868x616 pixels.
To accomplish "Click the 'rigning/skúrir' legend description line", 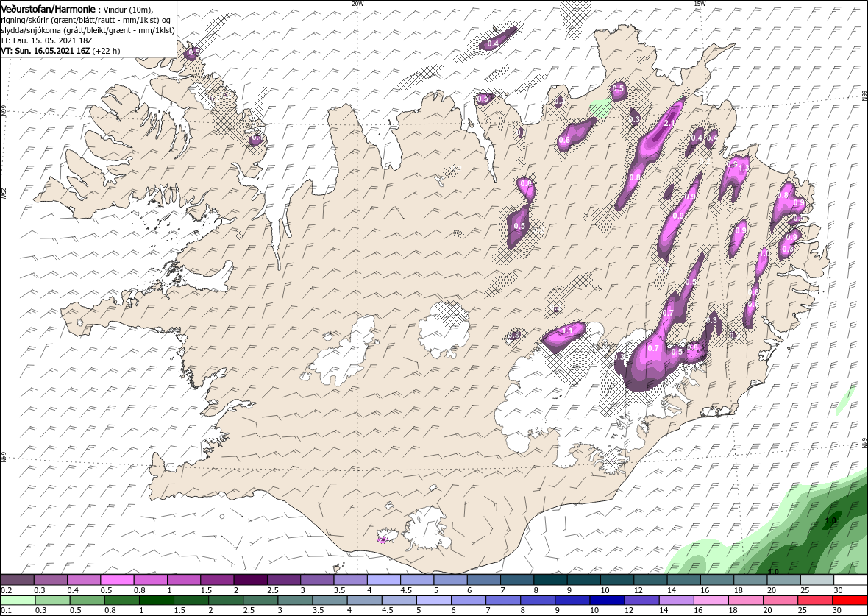I will coord(86,20).
